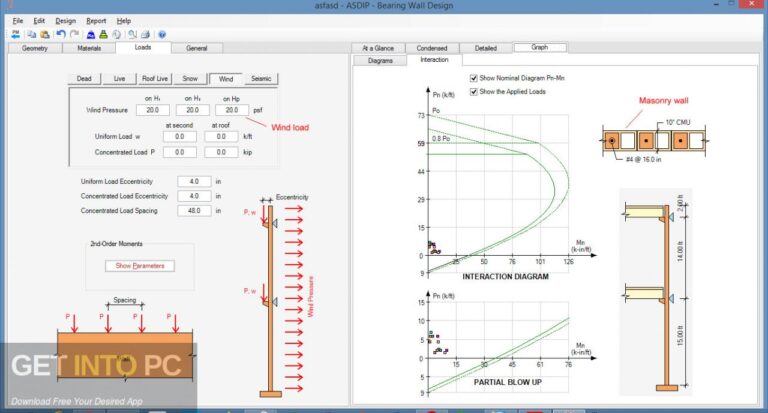Image resolution: width=768 pixels, height=413 pixels.
Task: Click the #4 @ 16.0 in rebar label
Action: click(644, 160)
